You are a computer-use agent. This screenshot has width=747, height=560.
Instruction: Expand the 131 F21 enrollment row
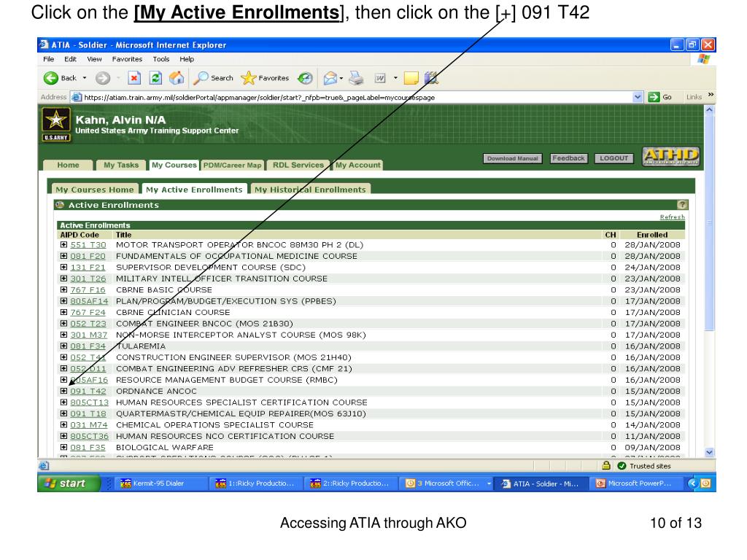click(64, 267)
